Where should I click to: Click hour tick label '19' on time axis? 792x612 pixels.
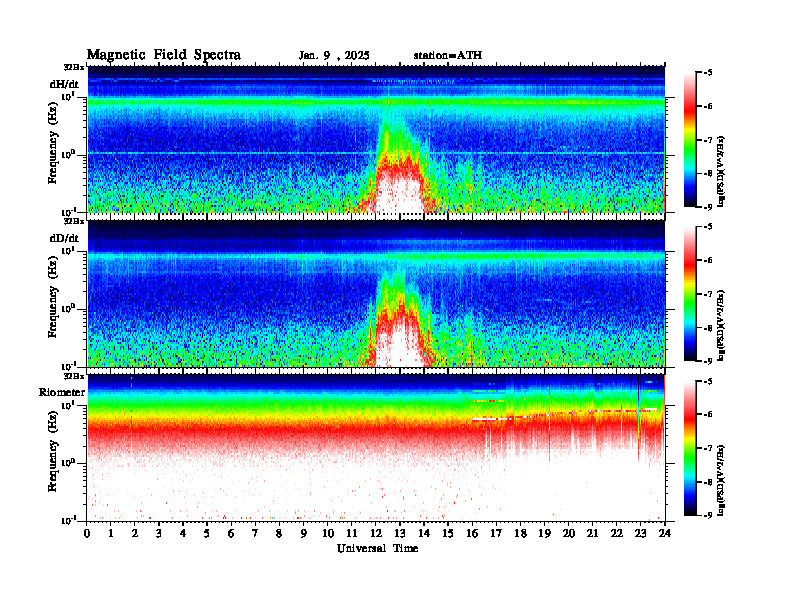coord(544,534)
